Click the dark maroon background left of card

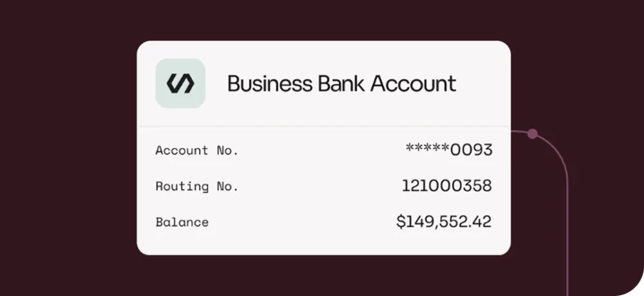click(x=64, y=148)
